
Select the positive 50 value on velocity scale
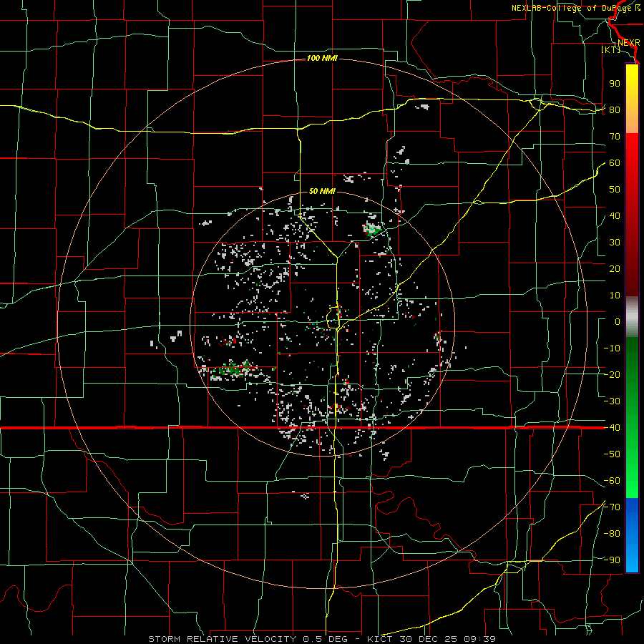[615, 190]
